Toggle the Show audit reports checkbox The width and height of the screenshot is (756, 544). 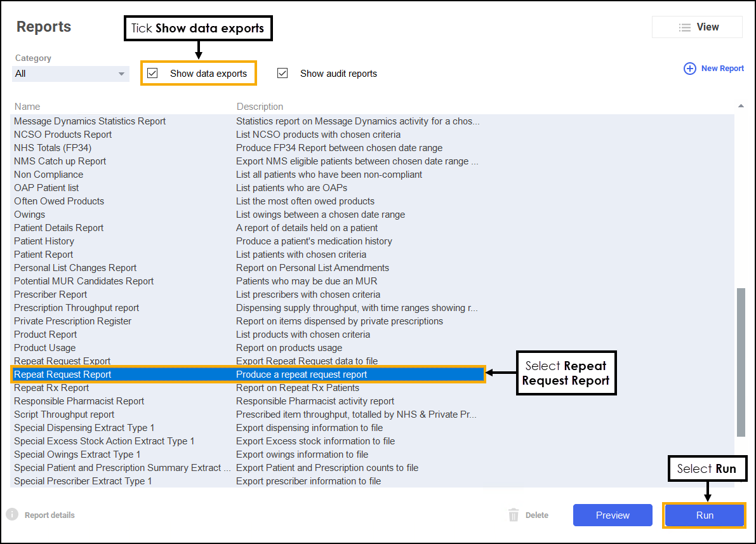pos(282,74)
